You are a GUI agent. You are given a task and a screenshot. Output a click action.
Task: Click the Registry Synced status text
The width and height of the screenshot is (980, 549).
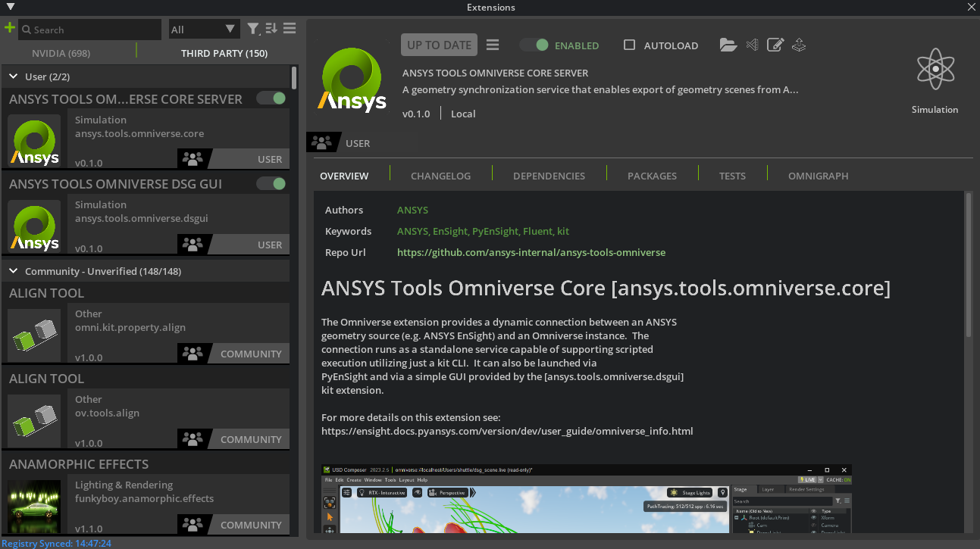tap(57, 543)
